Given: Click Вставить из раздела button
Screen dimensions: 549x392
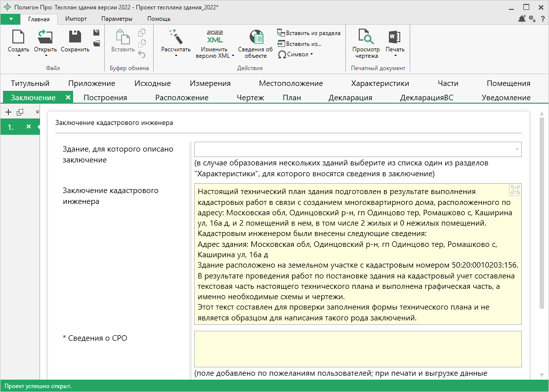Looking at the screenshot, I should tap(309, 33).
